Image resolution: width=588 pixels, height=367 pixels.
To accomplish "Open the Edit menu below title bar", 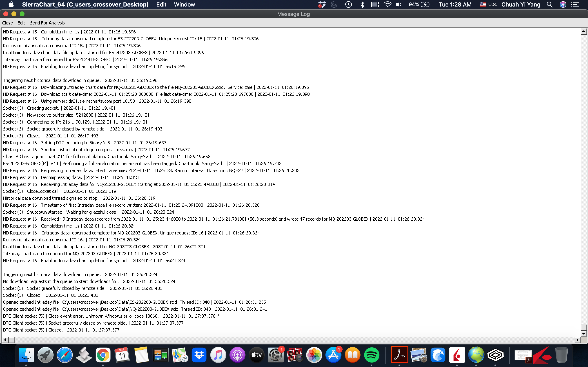I will pyautogui.click(x=21, y=23).
